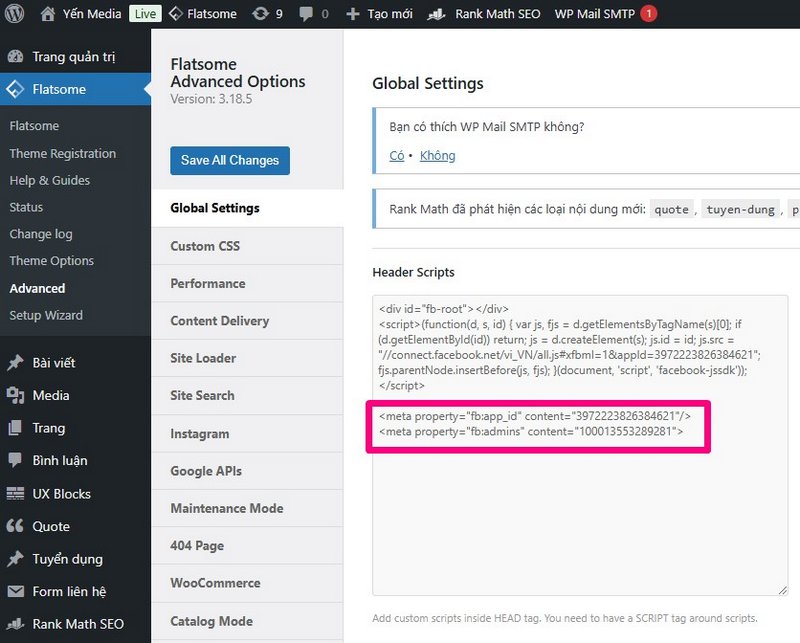The height and width of the screenshot is (643, 800).
Task: Click the tuyen-dung content type tag
Action: 740,209
